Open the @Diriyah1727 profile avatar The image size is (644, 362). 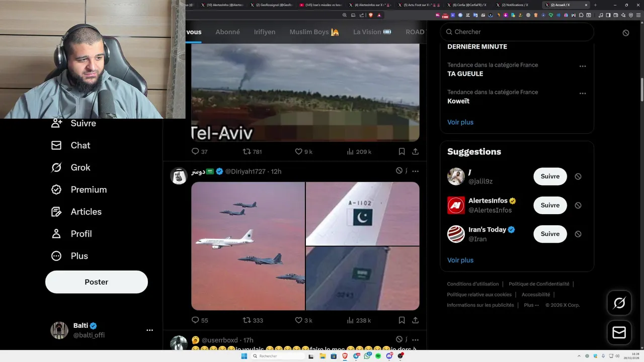point(179,176)
